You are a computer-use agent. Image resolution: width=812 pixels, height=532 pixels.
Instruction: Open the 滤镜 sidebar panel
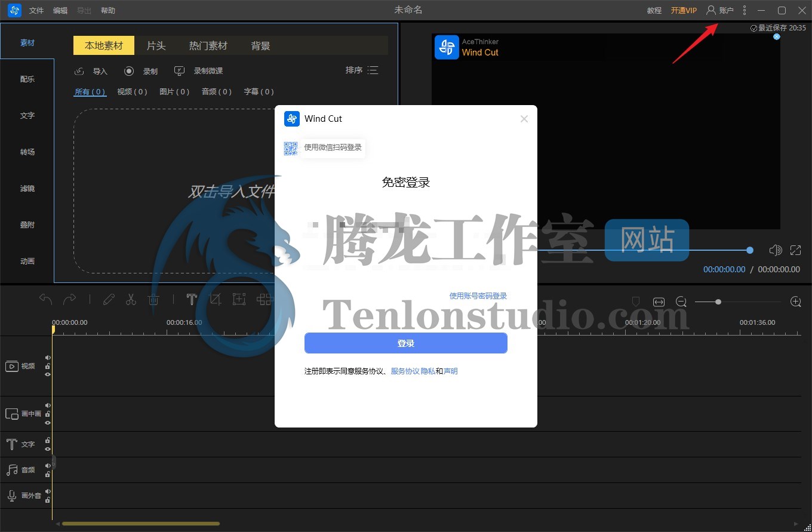coord(27,189)
